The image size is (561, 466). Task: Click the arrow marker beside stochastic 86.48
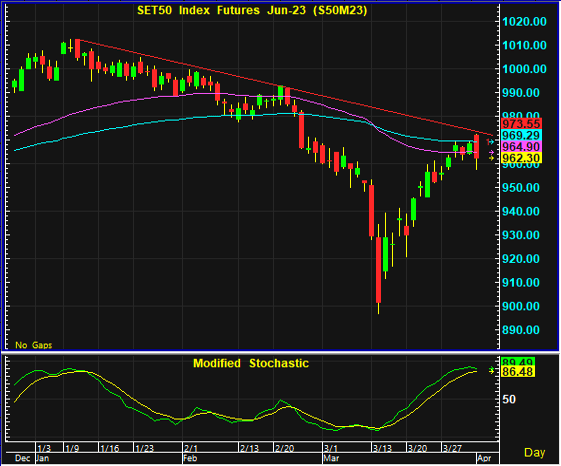click(x=492, y=371)
